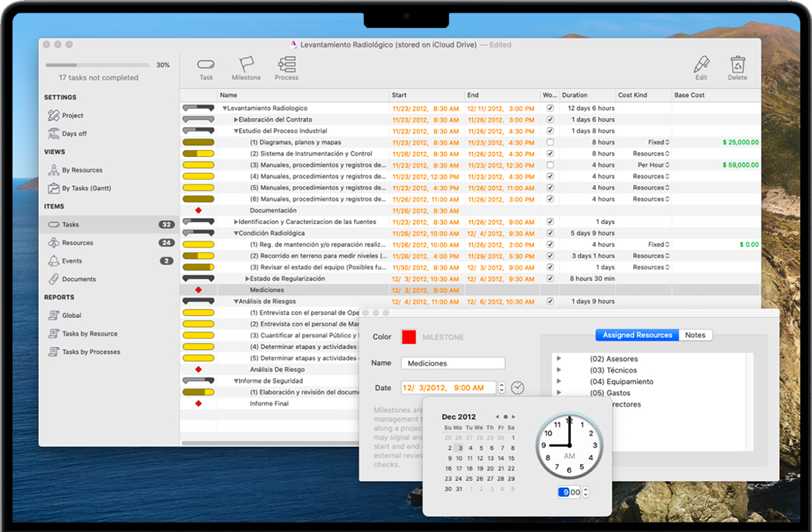
Task: Collapse the Condición Radiológica group
Action: click(237, 233)
